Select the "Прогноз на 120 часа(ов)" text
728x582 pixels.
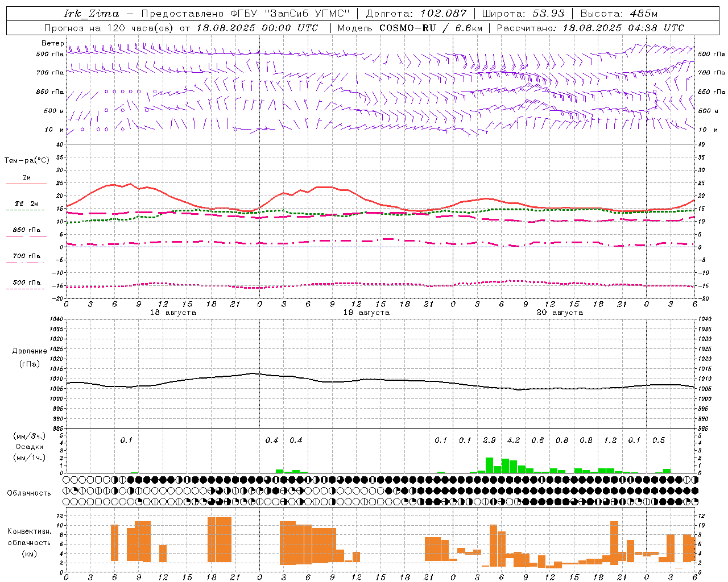[x=109, y=28]
